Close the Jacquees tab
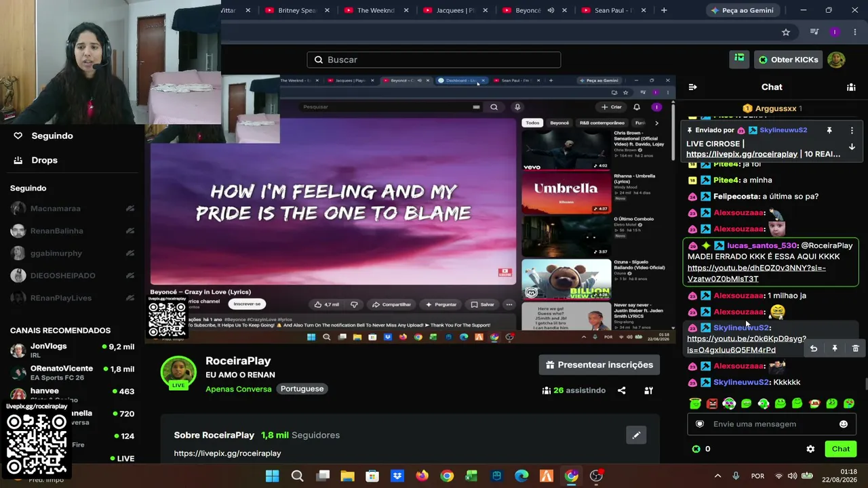The height and width of the screenshot is (488, 868). 486,10
